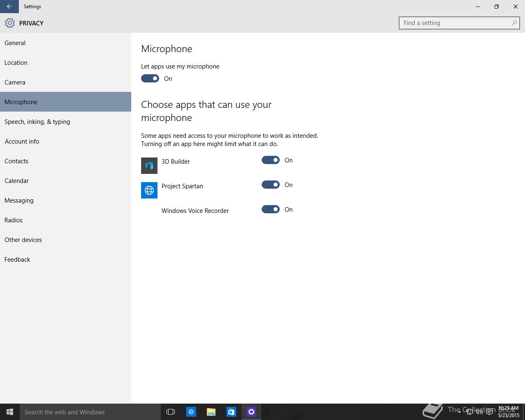Open the General privacy section
525x420 pixels.
(66, 43)
